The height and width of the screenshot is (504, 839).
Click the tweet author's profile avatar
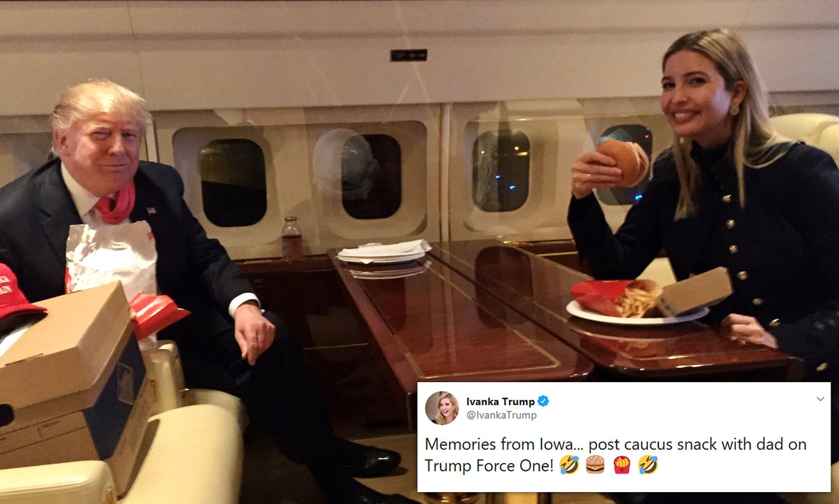pyautogui.click(x=442, y=408)
